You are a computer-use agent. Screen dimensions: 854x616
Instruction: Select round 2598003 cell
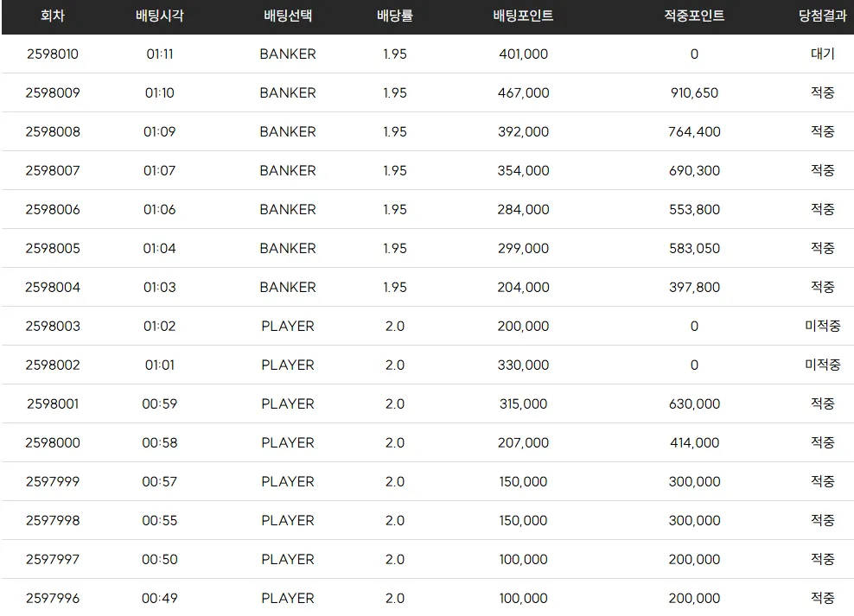[53, 326]
